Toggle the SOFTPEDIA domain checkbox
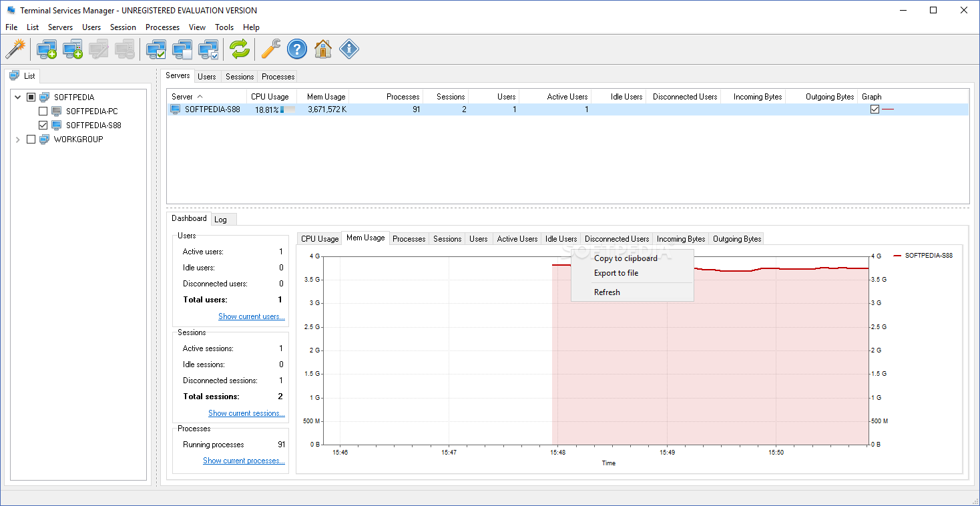Screen dimensions: 980x506 point(31,97)
